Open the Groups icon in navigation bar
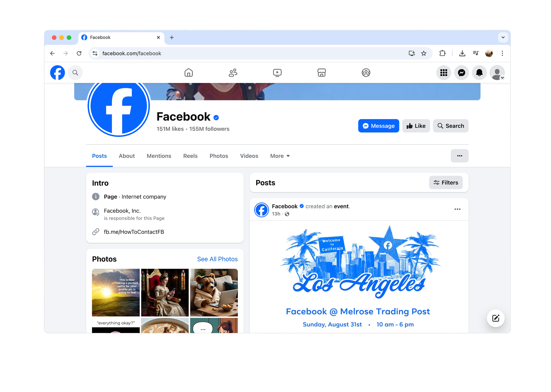The width and height of the screenshot is (551, 392). tap(366, 73)
